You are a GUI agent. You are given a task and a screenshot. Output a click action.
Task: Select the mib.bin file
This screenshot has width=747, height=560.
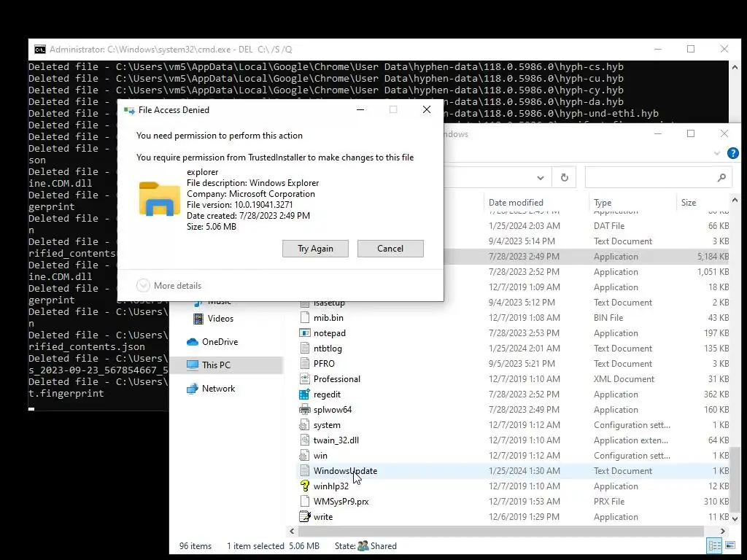coord(328,318)
